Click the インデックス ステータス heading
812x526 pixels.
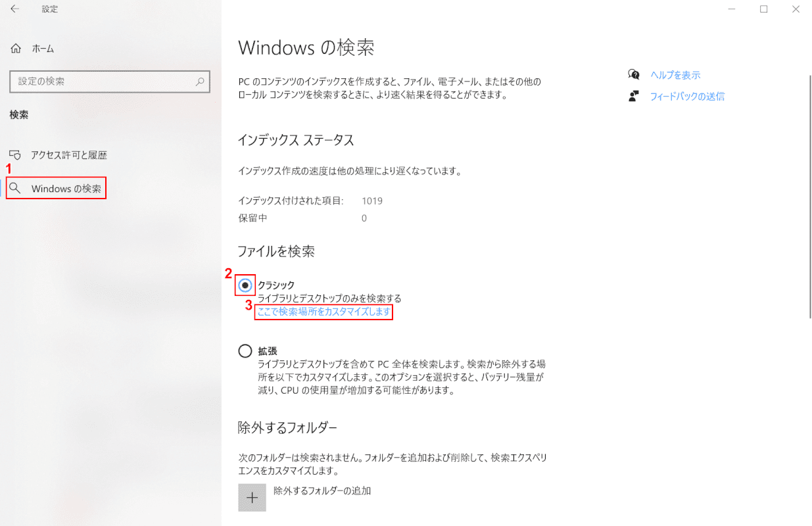[296, 140]
